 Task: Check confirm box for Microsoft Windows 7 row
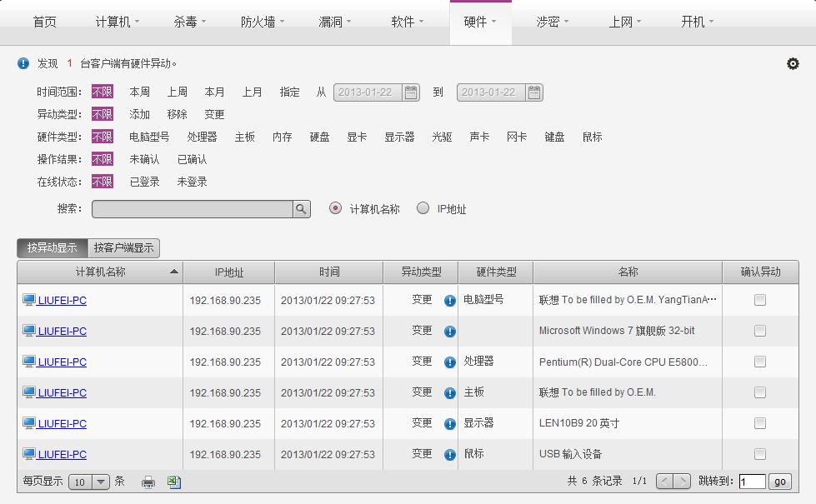[x=760, y=331]
